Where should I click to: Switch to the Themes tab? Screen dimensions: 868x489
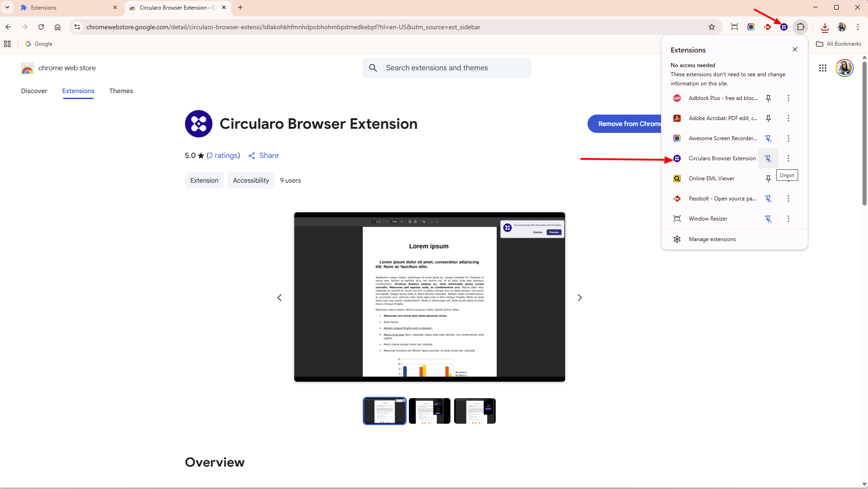click(x=121, y=91)
